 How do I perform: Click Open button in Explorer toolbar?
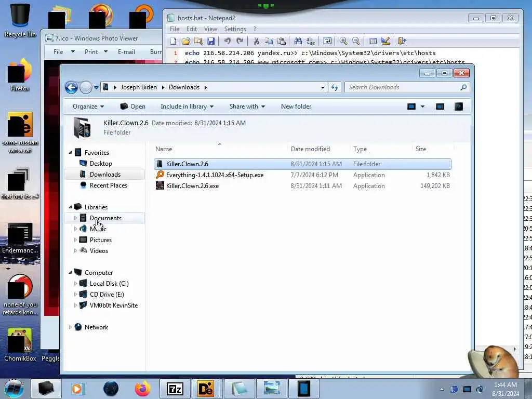coord(132,107)
